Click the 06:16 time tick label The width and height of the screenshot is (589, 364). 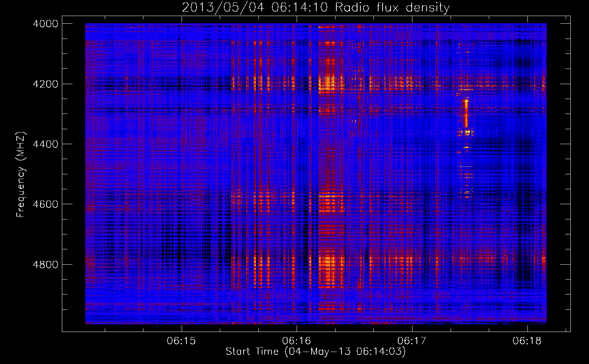coord(297,341)
